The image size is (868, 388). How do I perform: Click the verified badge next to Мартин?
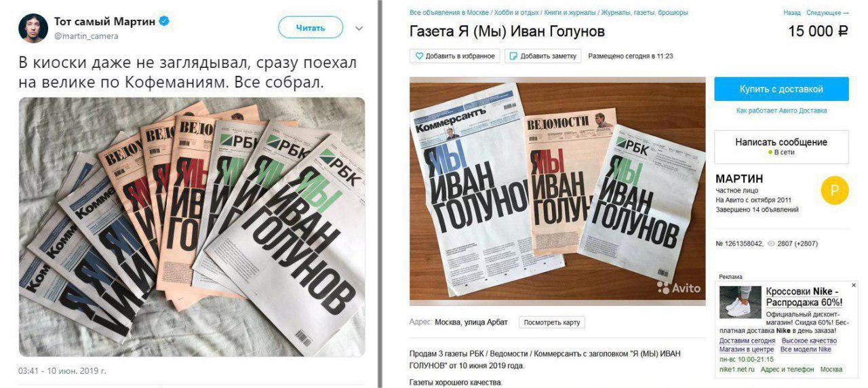coord(164,22)
